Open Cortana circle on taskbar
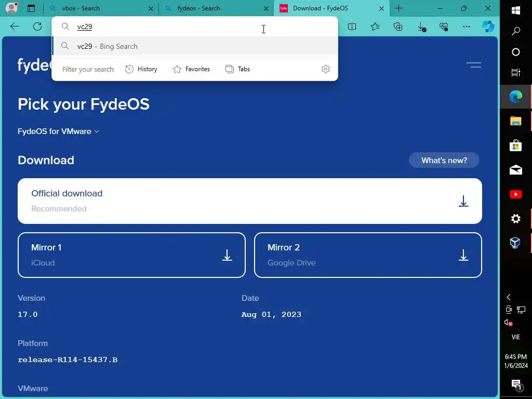The image size is (532, 399). [516, 52]
